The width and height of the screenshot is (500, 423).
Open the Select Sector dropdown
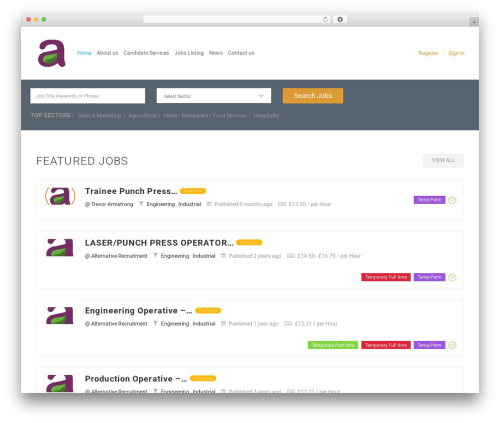(x=214, y=96)
